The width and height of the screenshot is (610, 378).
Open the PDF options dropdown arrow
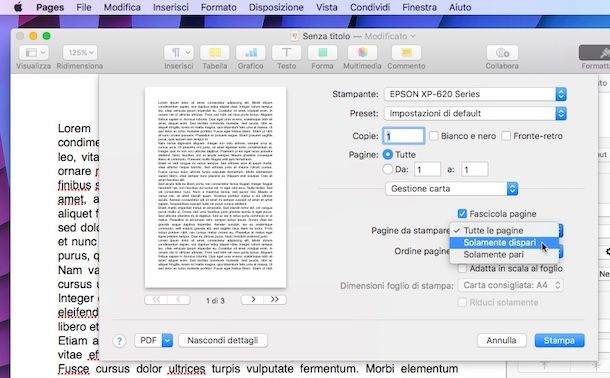pyautogui.click(x=167, y=340)
